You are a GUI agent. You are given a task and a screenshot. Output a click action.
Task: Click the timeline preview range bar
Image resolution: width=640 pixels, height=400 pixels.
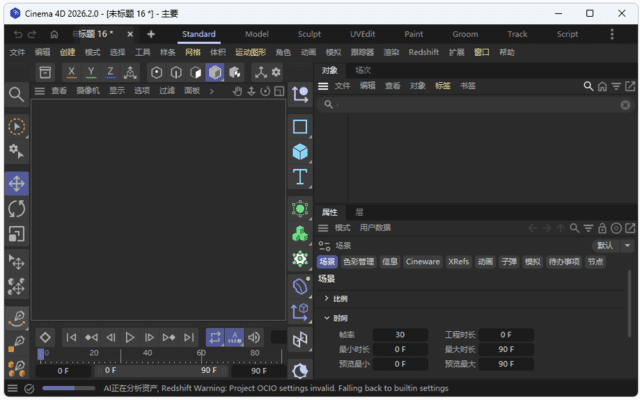coord(161,371)
